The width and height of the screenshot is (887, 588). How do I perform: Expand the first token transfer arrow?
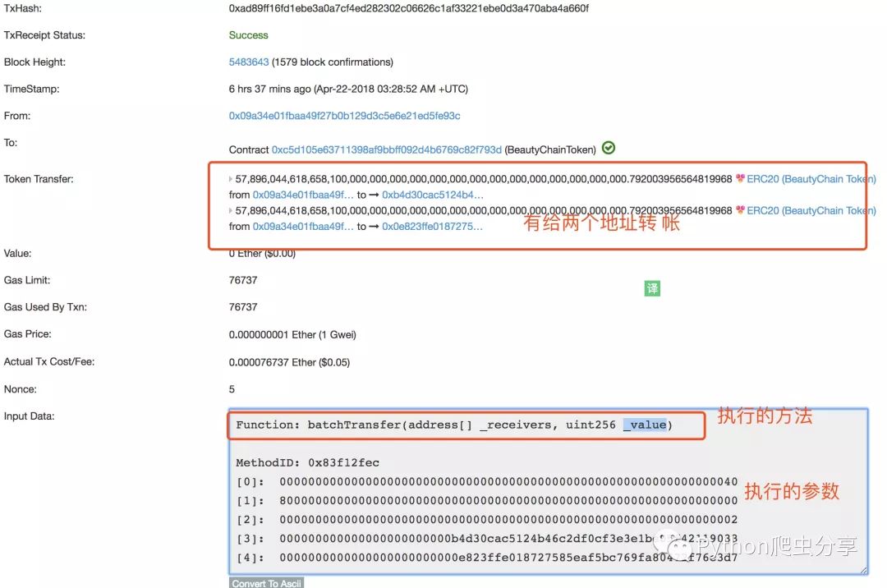[230, 179]
